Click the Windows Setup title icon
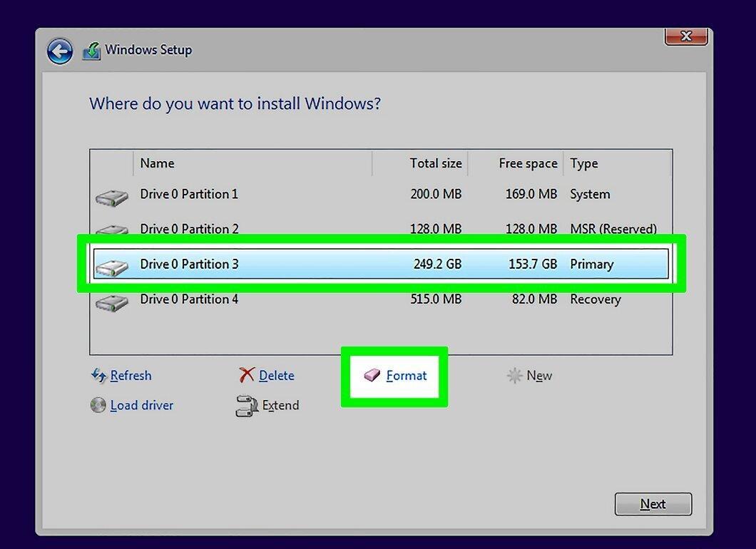 pyautogui.click(x=91, y=51)
